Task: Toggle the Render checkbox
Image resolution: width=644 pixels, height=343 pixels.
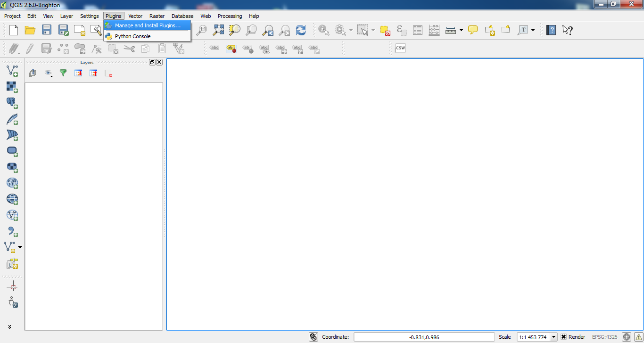Action: pos(563,337)
